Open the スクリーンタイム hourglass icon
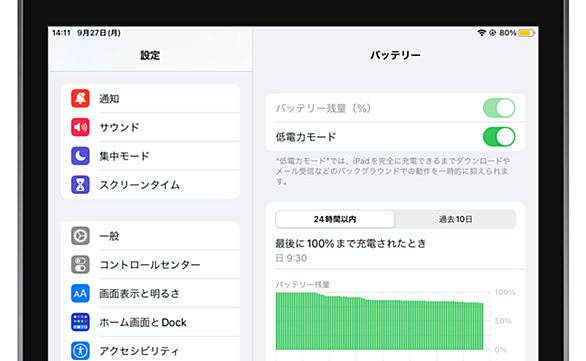The width and height of the screenshot is (586, 361). pos(80,185)
